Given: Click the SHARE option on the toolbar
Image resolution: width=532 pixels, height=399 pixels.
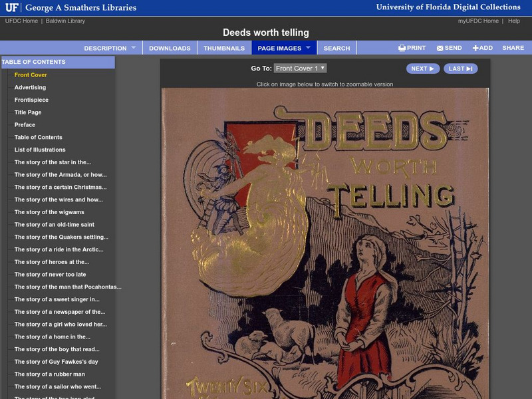Looking at the screenshot, I should tap(513, 47).
